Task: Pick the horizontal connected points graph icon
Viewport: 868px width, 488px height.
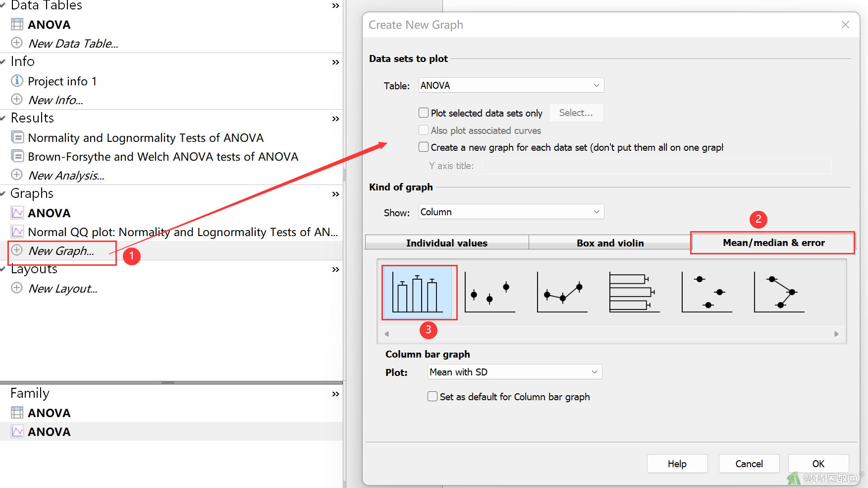Action: pos(779,293)
